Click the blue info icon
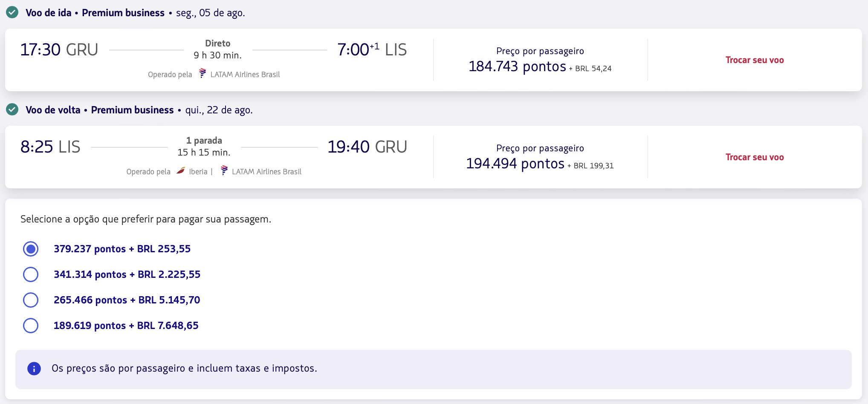Screen dimensions: 868x404 coord(34,369)
